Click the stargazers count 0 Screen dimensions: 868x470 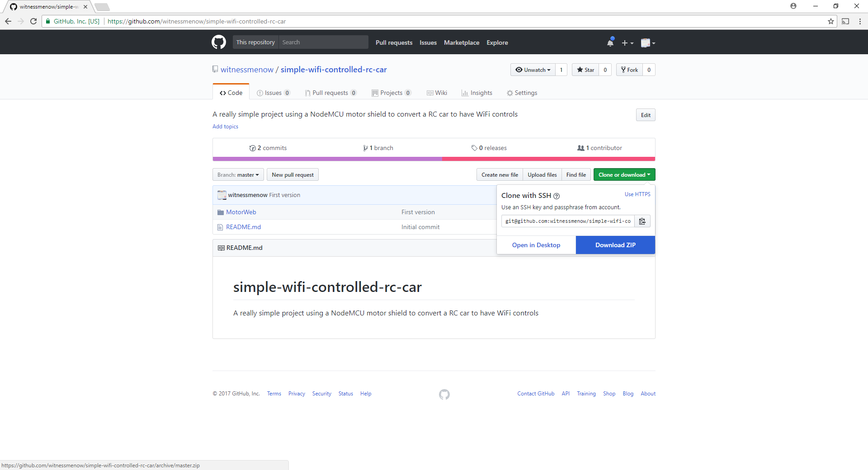click(605, 70)
